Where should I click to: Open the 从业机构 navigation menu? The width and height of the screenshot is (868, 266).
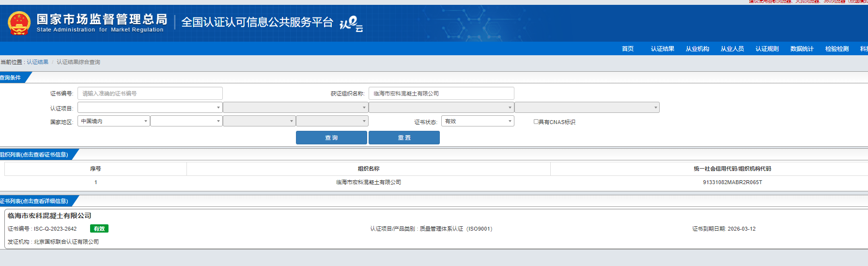point(697,49)
